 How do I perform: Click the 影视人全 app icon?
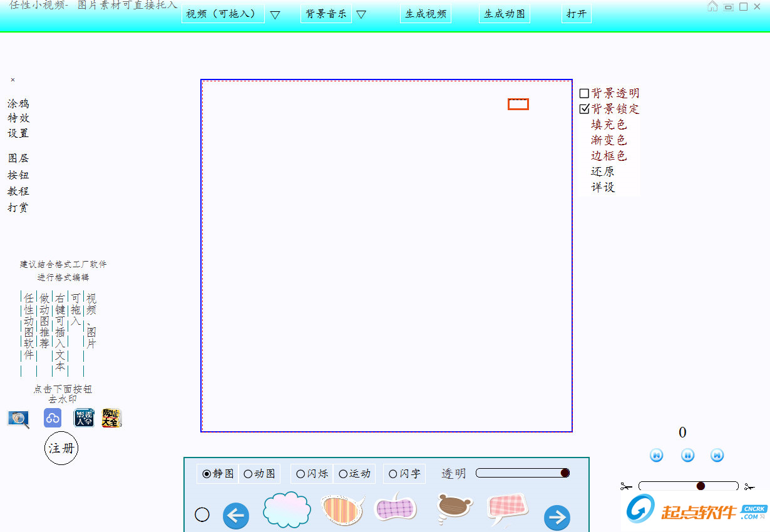point(83,418)
